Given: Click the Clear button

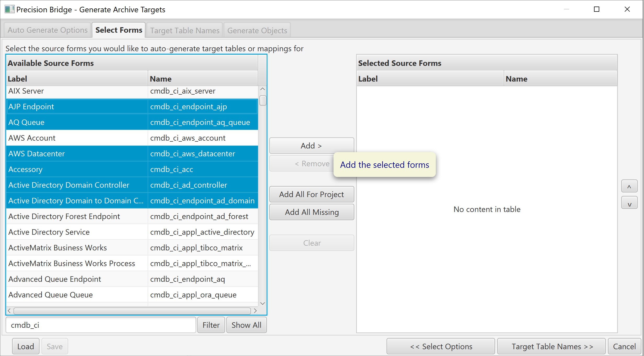Looking at the screenshot, I should click(x=311, y=243).
